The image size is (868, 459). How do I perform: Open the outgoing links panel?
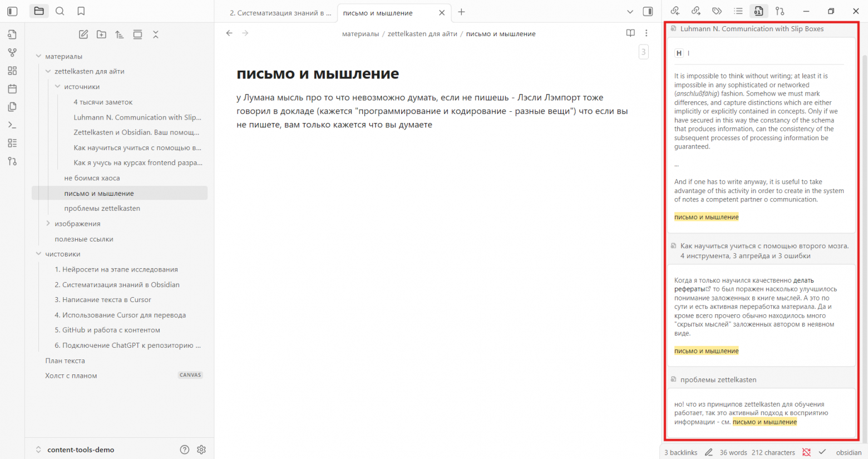[x=696, y=11]
